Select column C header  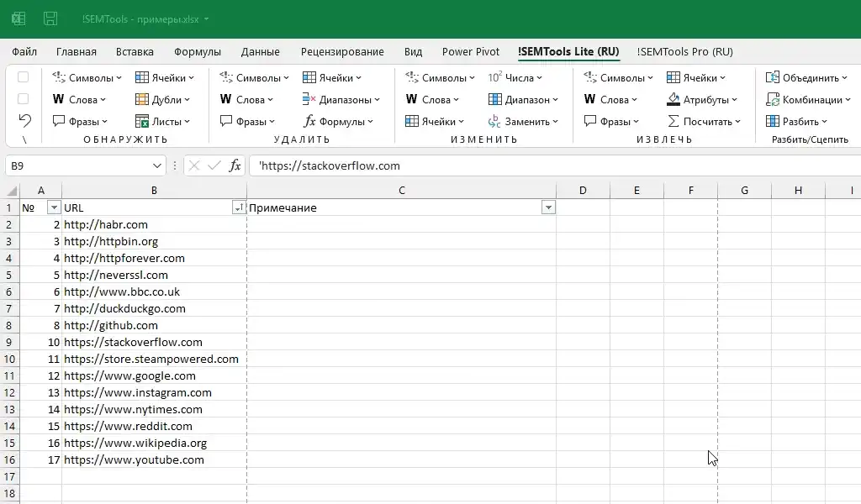point(401,191)
